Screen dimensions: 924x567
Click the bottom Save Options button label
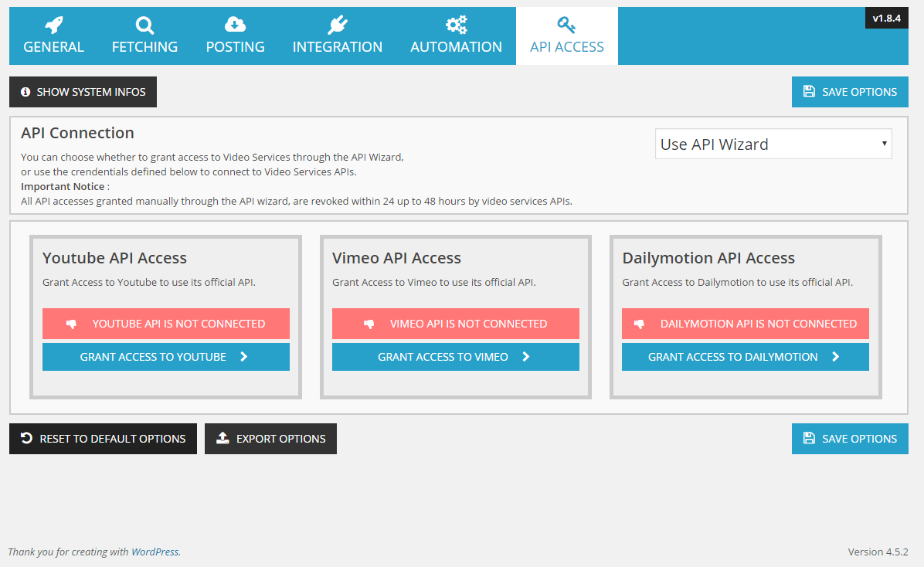(859, 439)
